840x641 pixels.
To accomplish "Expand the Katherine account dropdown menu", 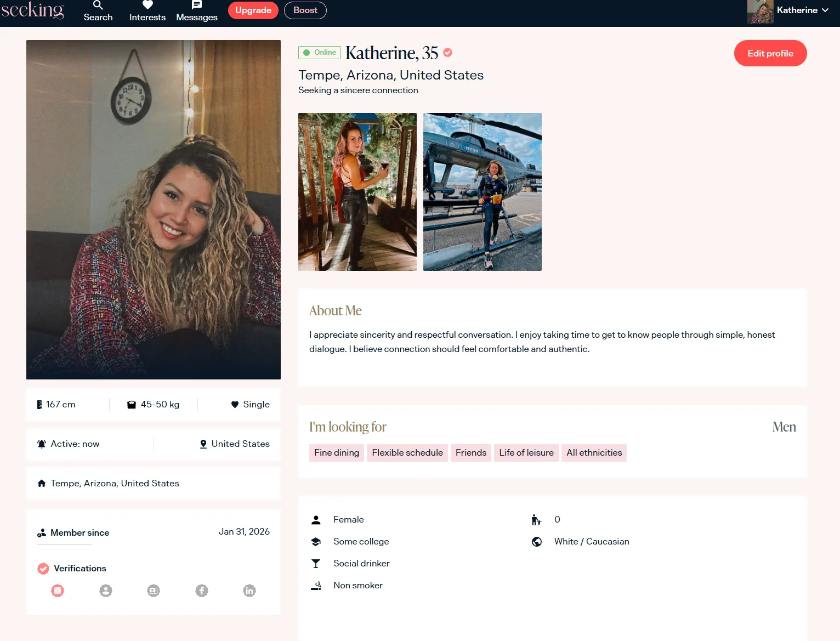I will point(797,10).
